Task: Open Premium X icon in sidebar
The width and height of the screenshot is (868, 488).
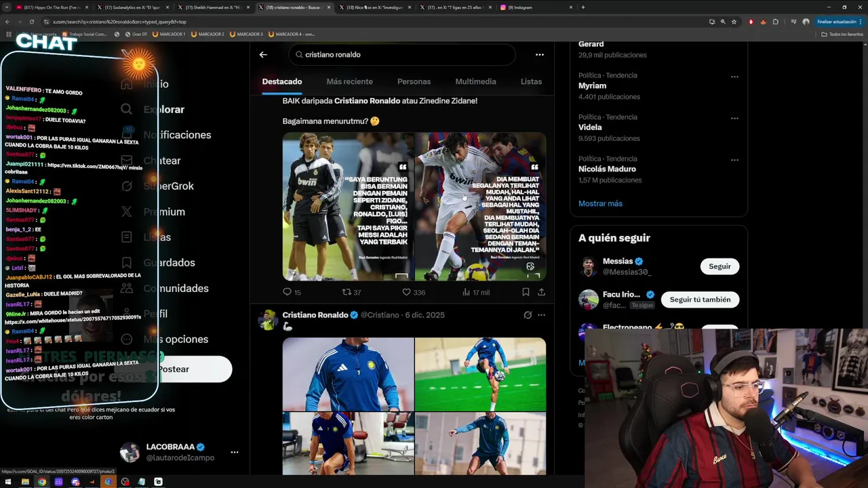Action: tap(126, 211)
